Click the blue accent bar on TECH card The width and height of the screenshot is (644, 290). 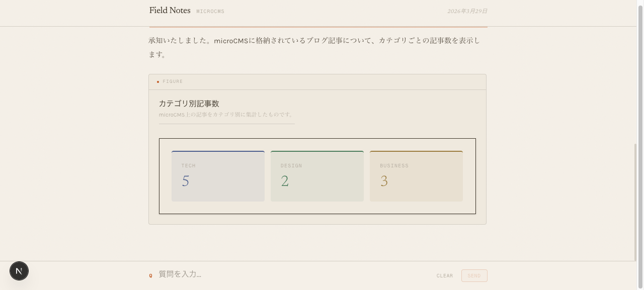coord(218,151)
